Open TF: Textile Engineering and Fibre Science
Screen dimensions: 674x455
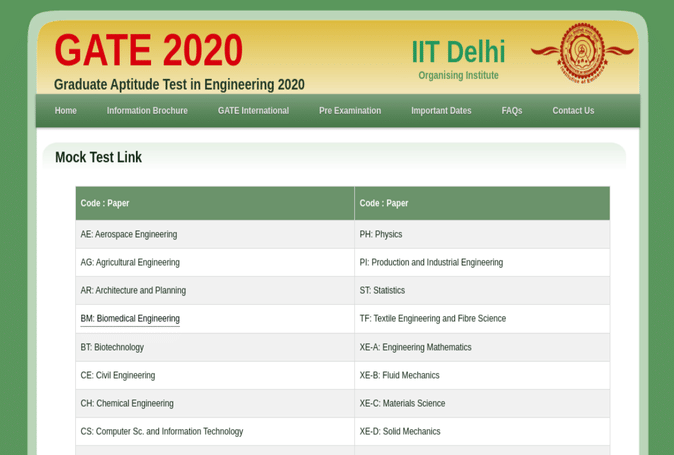433,319
